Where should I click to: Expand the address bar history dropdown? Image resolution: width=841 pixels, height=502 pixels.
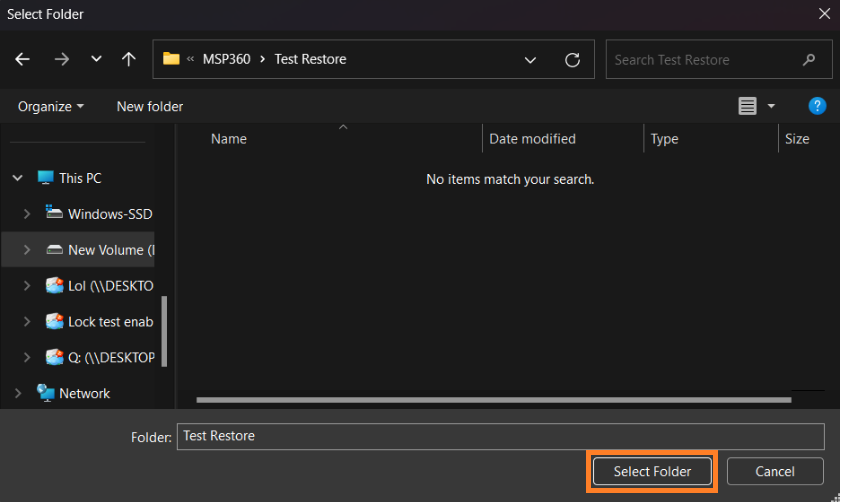531,60
